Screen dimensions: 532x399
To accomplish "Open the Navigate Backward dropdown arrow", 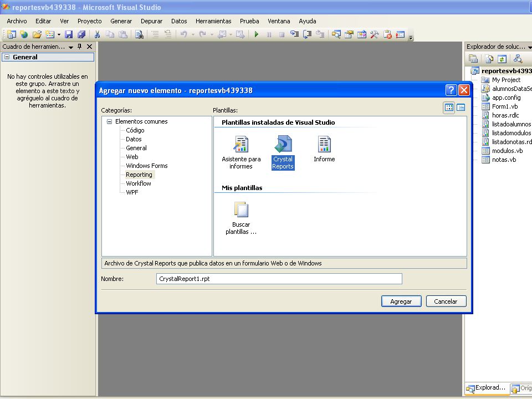I will [x=231, y=34].
